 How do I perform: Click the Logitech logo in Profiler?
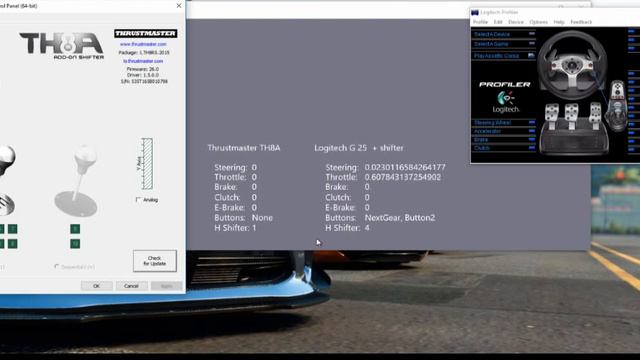[506, 102]
